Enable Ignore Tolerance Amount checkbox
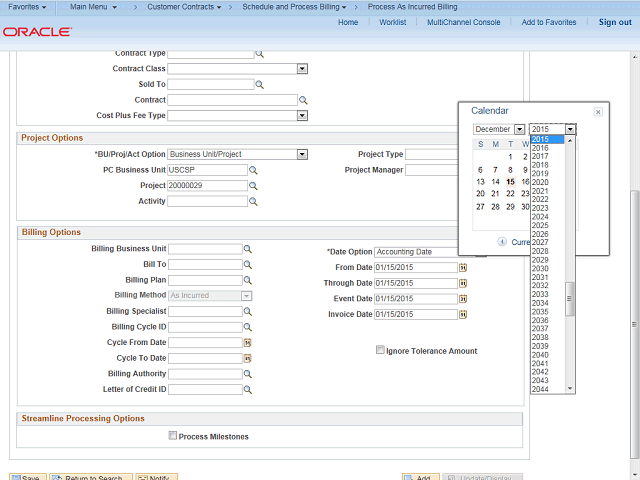 380,351
